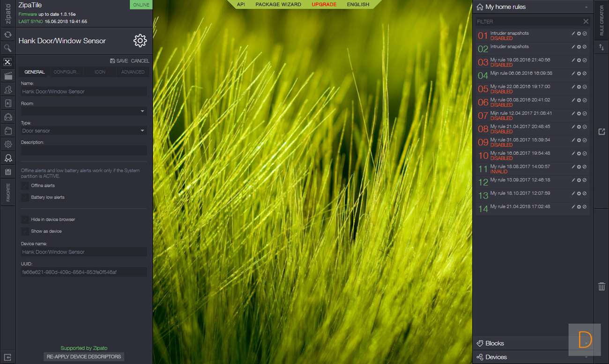Switch to the Advanced tab
The height and width of the screenshot is (364, 609).
(133, 72)
